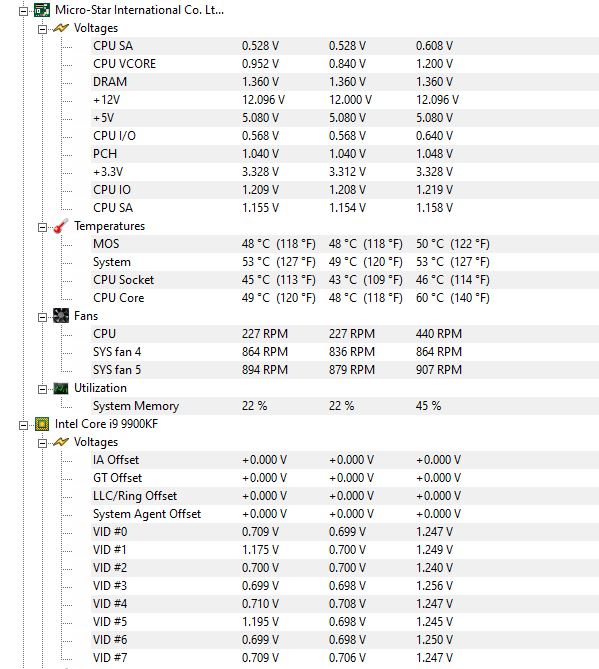The image size is (599, 669).
Task: Click the 45 % max System Memory value
Action: point(428,406)
